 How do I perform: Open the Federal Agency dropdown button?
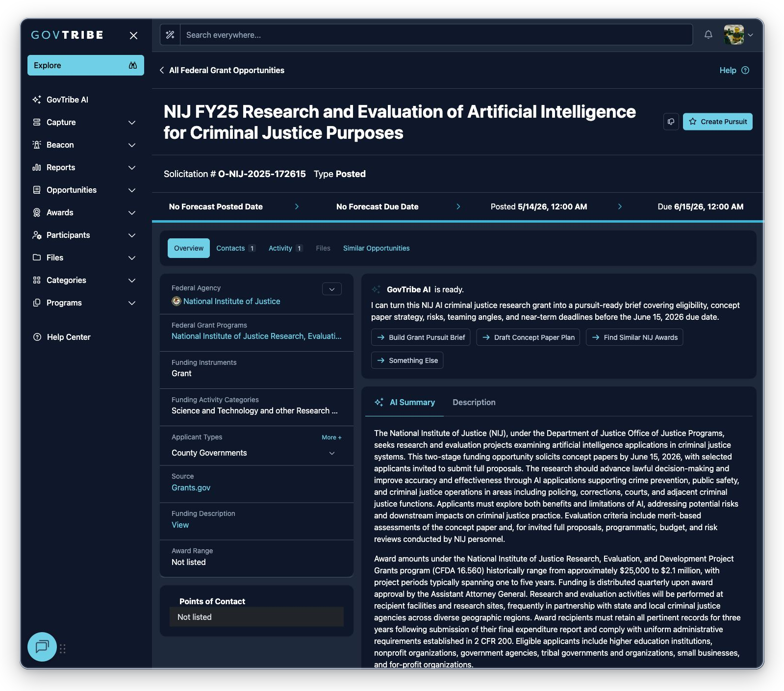(332, 289)
